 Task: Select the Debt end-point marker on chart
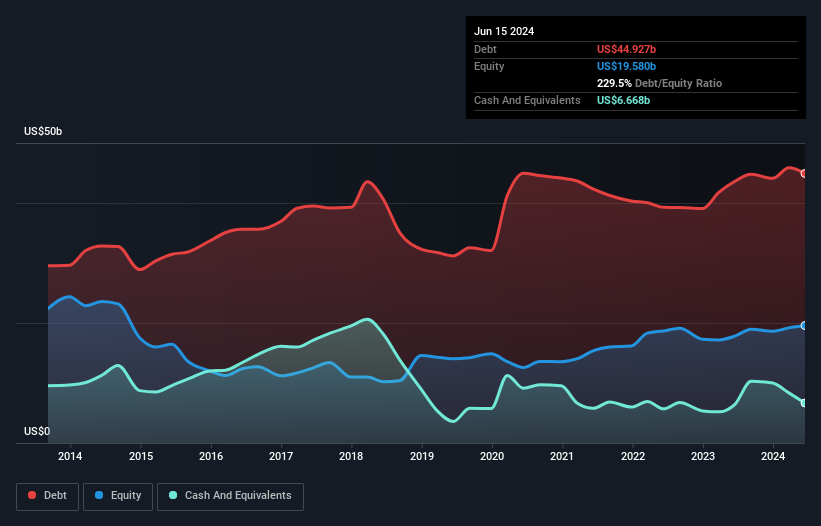point(805,173)
